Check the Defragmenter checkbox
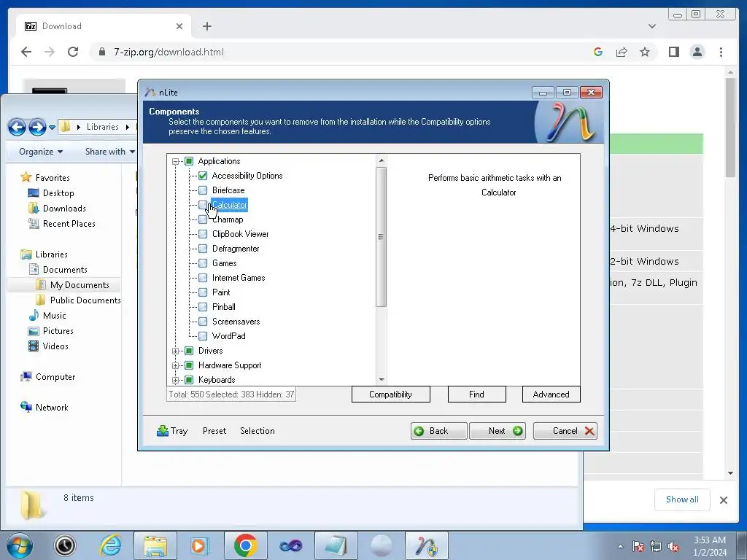Screen dimensions: 747x560 (203, 249)
